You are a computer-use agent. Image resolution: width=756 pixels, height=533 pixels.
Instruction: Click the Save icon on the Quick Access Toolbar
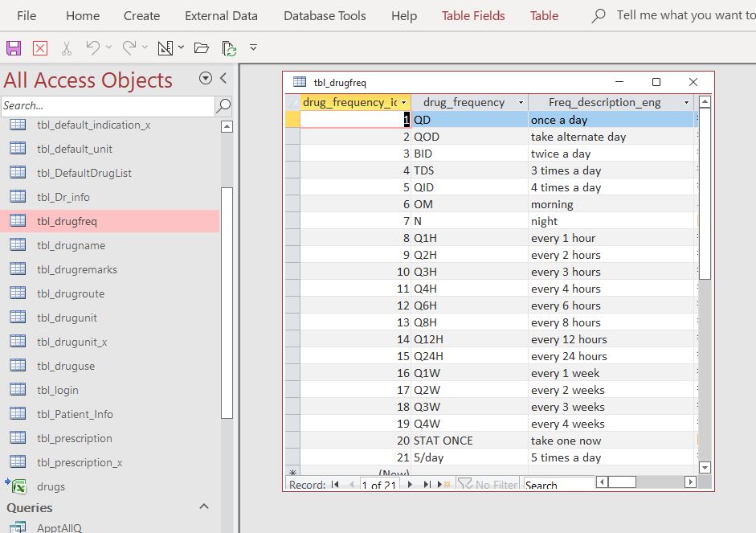14,48
